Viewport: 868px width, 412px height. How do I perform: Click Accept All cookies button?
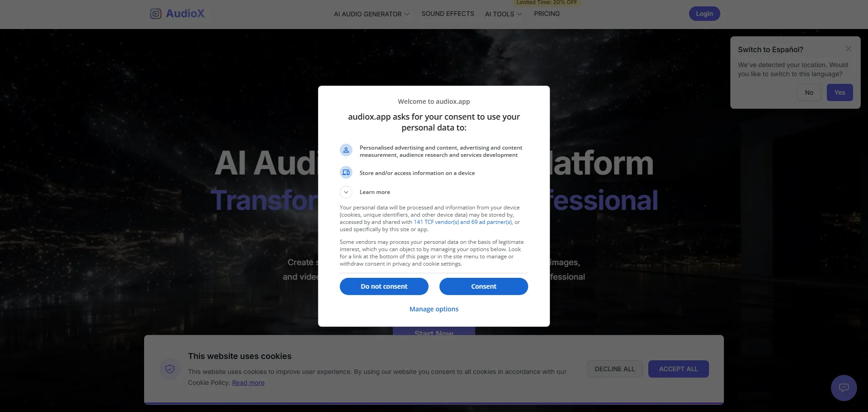point(678,369)
